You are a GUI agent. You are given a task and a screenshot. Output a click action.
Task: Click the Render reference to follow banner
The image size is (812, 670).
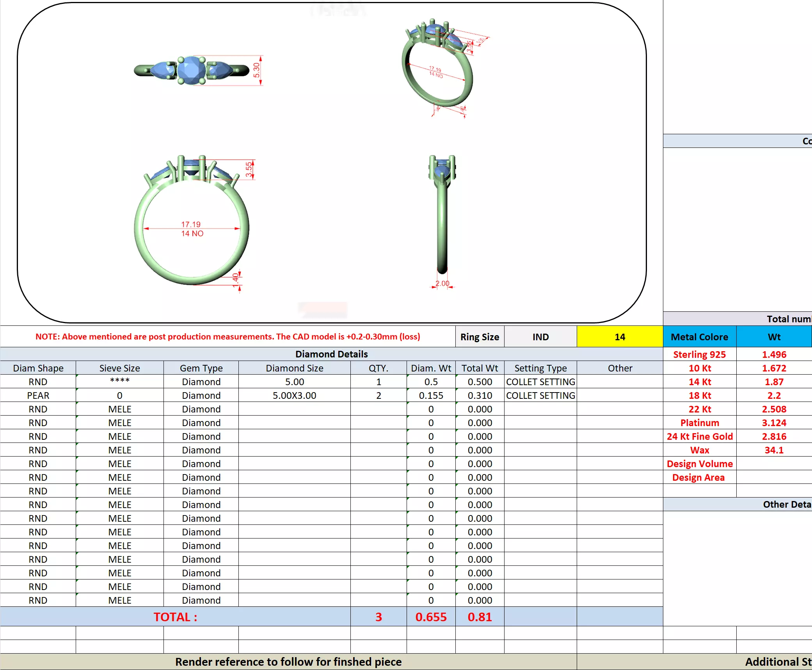[x=288, y=662]
